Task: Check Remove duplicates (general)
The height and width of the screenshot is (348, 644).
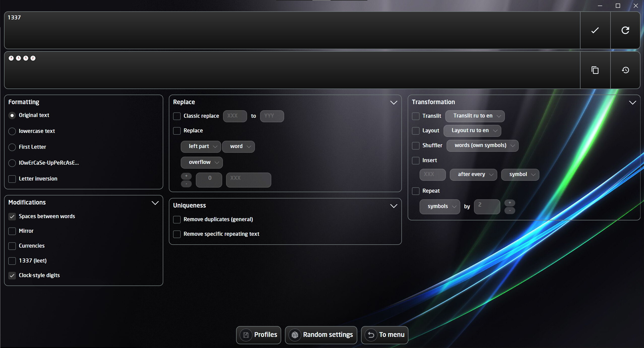Action: tap(177, 219)
